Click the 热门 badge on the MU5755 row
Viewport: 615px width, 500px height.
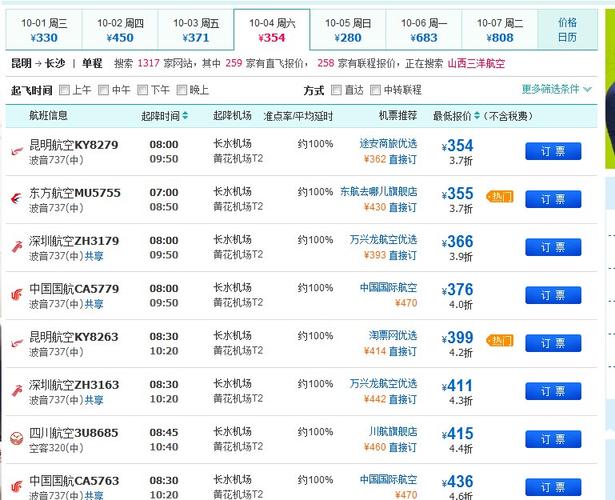coord(499,196)
